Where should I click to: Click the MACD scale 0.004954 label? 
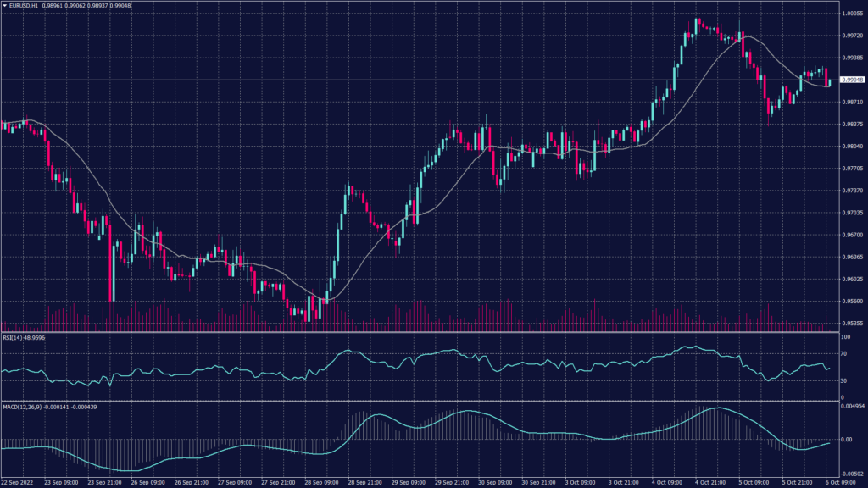pyautogui.click(x=851, y=407)
